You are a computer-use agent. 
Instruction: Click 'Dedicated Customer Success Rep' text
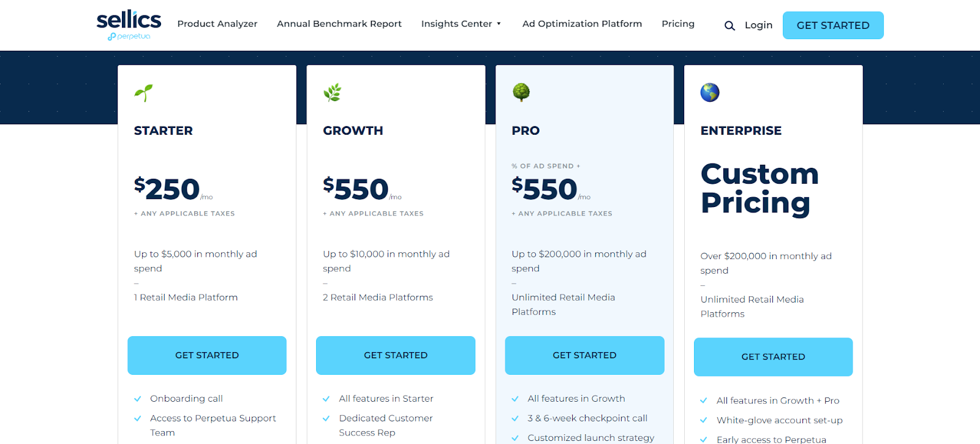386,425
